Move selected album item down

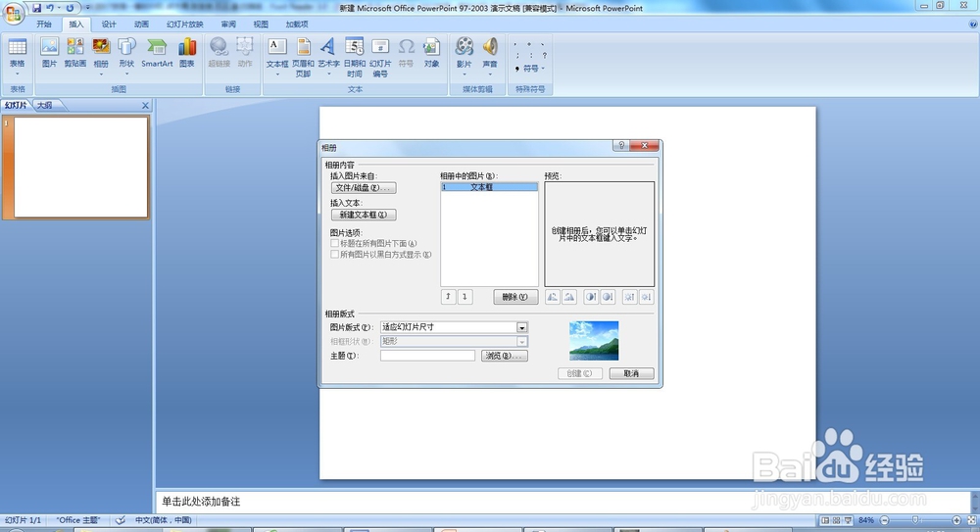point(465,297)
